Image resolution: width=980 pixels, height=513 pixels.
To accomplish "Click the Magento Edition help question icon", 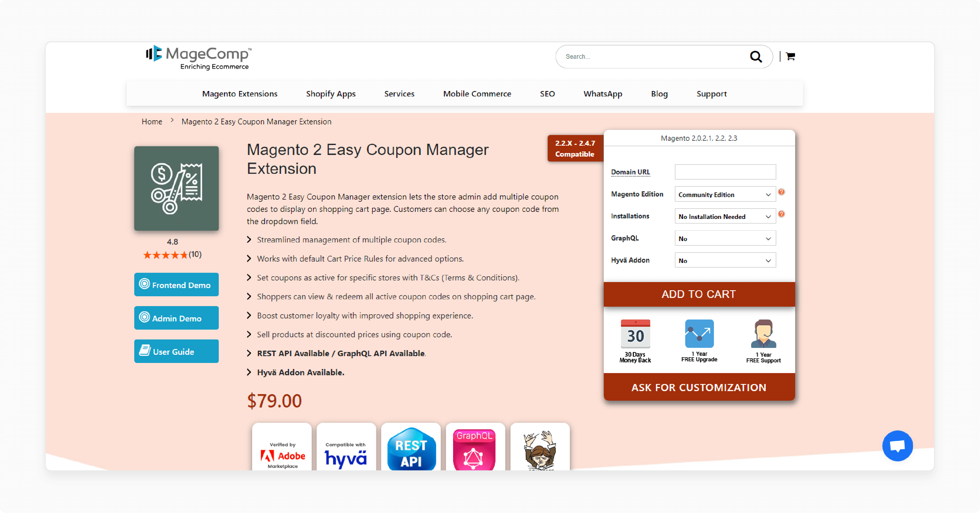I will coord(781,192).
